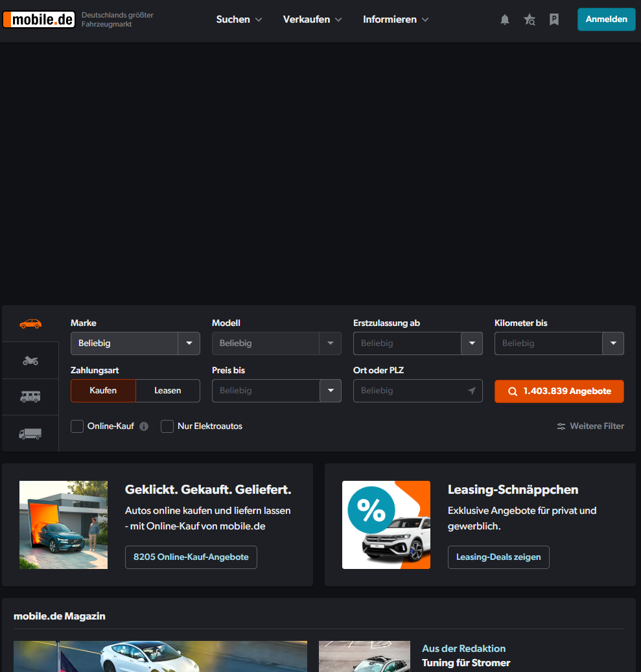Use current location arrow in Ort field

click(472, 390)
